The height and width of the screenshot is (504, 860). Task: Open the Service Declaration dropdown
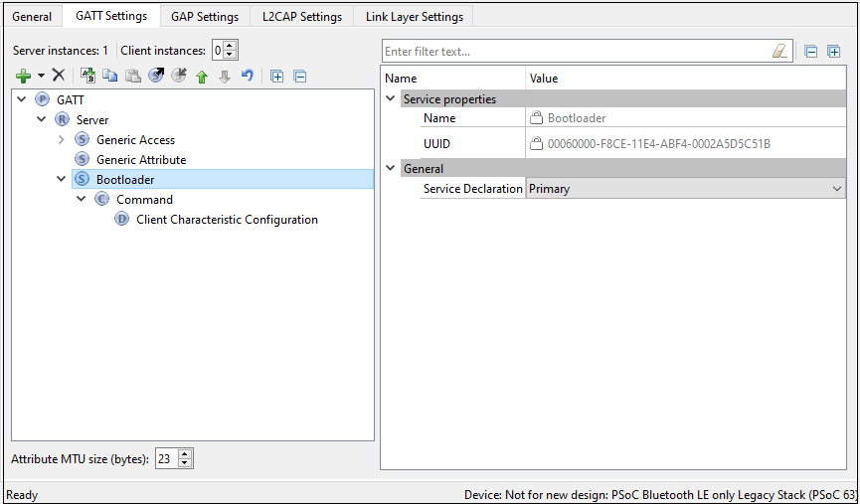tap(836, 188)
